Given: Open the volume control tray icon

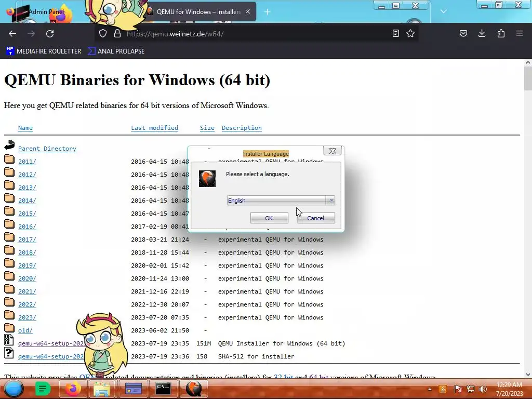Looking at the screenshot, I should (483, 389).
